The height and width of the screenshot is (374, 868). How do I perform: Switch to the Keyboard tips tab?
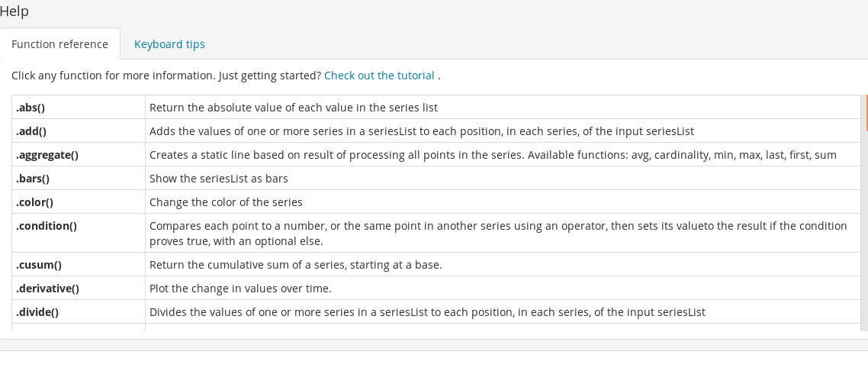click(169, 44)
